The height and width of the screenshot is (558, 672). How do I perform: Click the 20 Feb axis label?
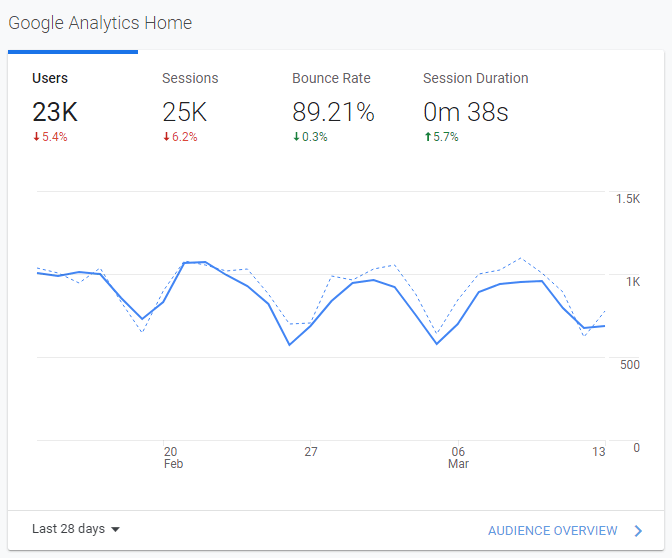pyautogui.click(x=173, y=457)
